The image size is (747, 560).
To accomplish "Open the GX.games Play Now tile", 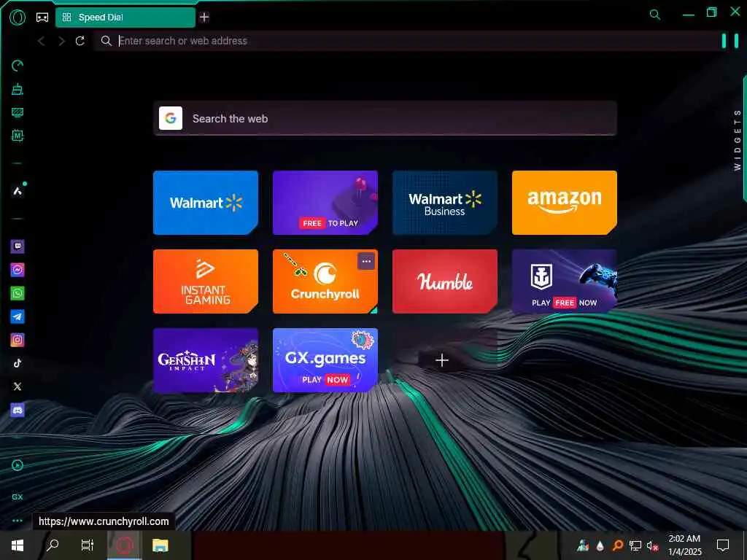I will pyautogui.click(x=325, y=360).
